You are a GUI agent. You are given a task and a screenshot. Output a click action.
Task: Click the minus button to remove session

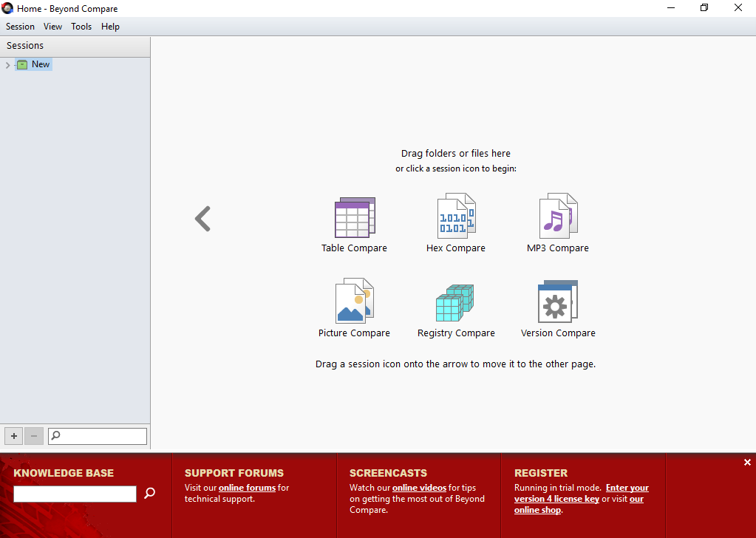click(x=34, y=436)
